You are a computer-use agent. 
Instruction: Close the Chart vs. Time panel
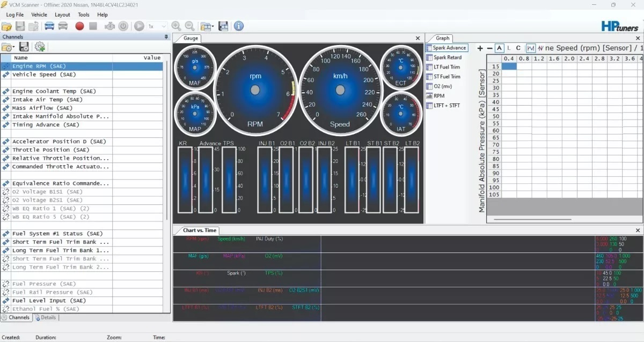(x=638, y=231)
